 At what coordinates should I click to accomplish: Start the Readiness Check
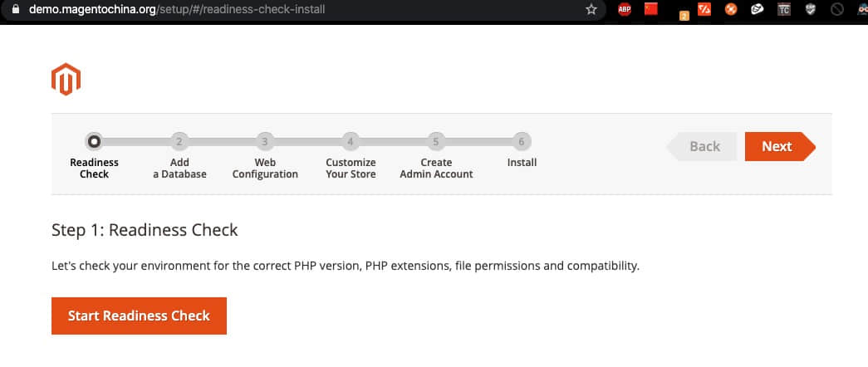click(139, 316)
